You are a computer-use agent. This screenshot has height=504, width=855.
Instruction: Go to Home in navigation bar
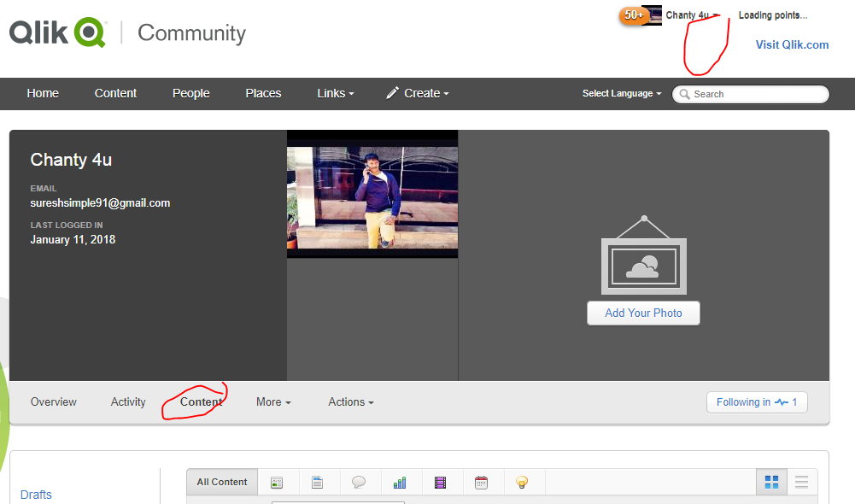pyautogui.click(x=43, y=93)
